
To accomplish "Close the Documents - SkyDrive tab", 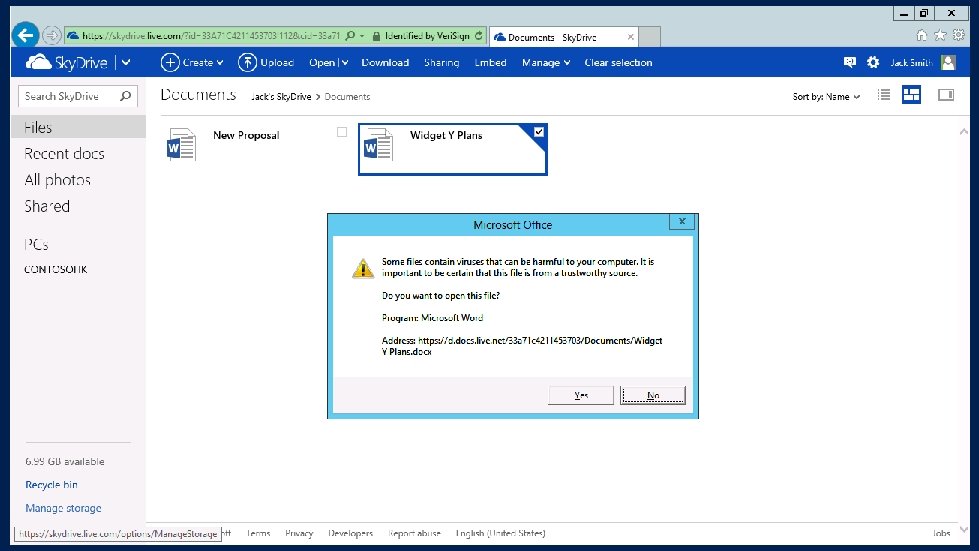I will coord(631,37).
